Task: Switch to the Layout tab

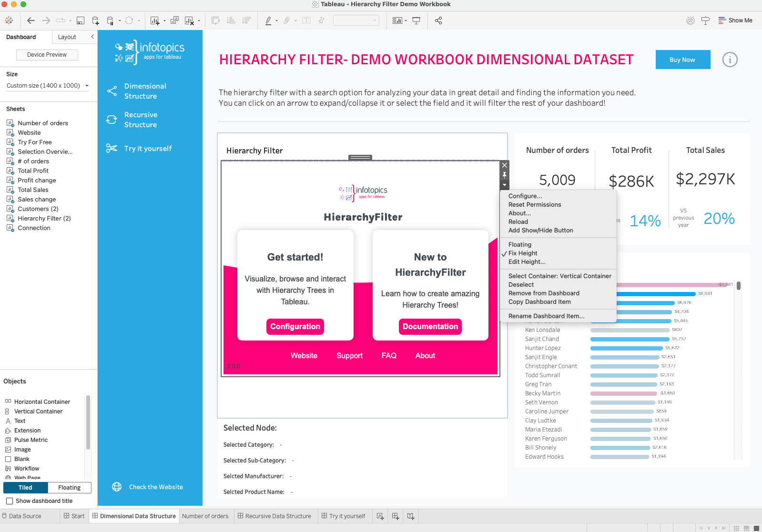Action: (x=67, y=37)
